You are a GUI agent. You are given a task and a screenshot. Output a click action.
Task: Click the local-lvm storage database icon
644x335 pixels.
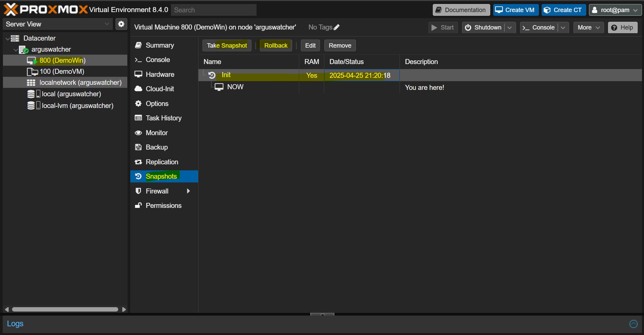click(31, 106)
